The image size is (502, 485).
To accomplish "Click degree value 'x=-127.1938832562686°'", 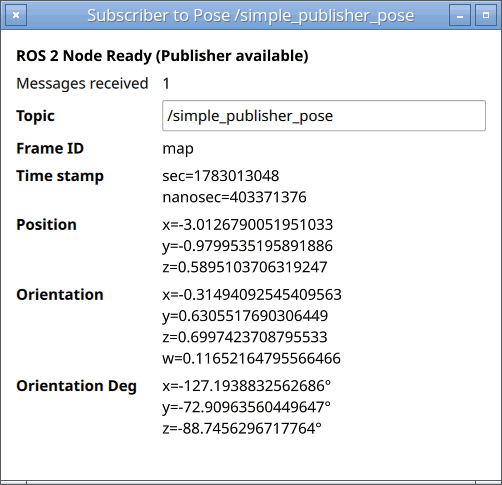I will 247,386.
